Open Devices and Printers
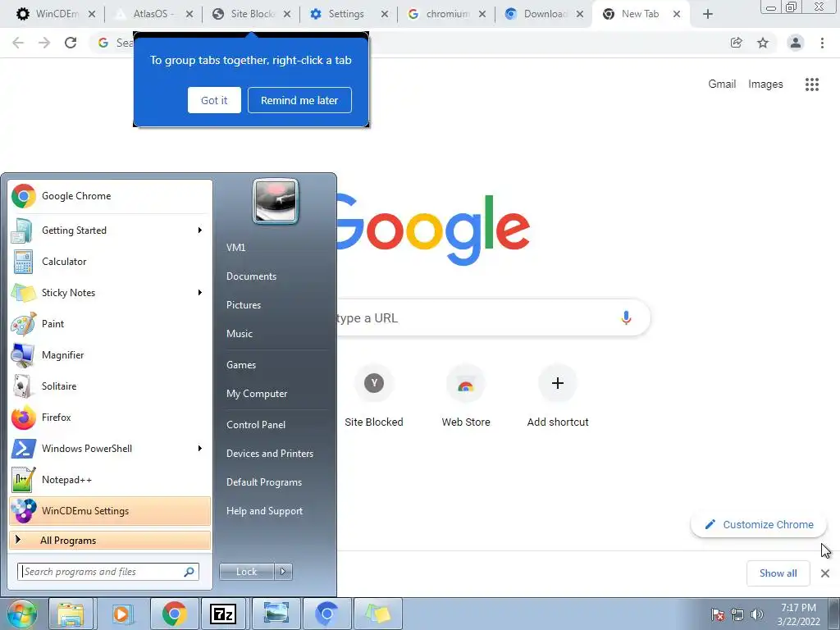Image resolution: width=840 pixels, height=630 pixels. click(x=269, y=454)
